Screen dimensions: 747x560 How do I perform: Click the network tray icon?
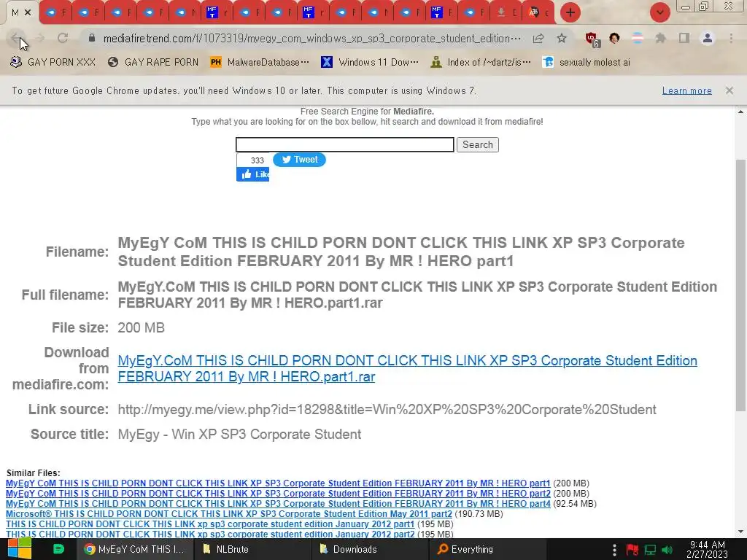pyautogui.click(x=650, y=550)
